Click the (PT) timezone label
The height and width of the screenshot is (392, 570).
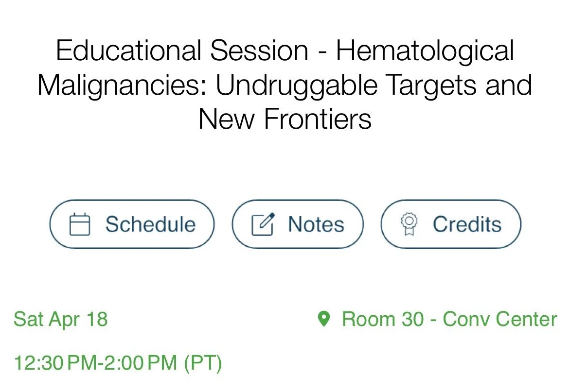tap(203, 363)
